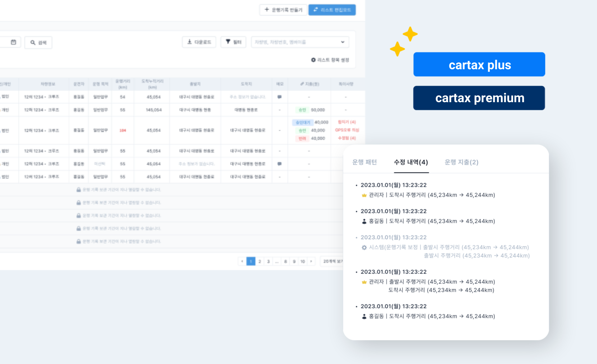Click the cartax premium button

pyautogui.click(x=479, y=98)
